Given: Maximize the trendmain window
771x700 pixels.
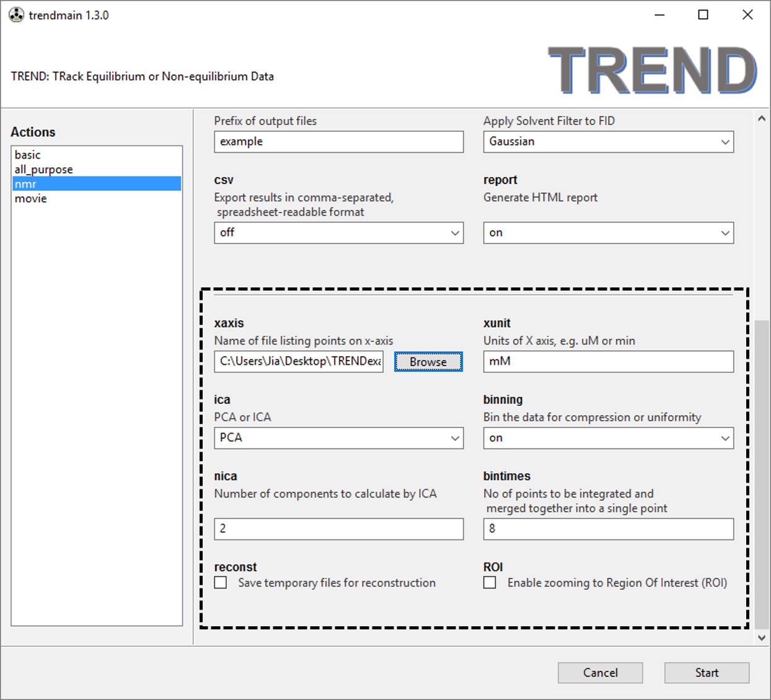Looking at the screenshot, I should (x=703, y=15).
